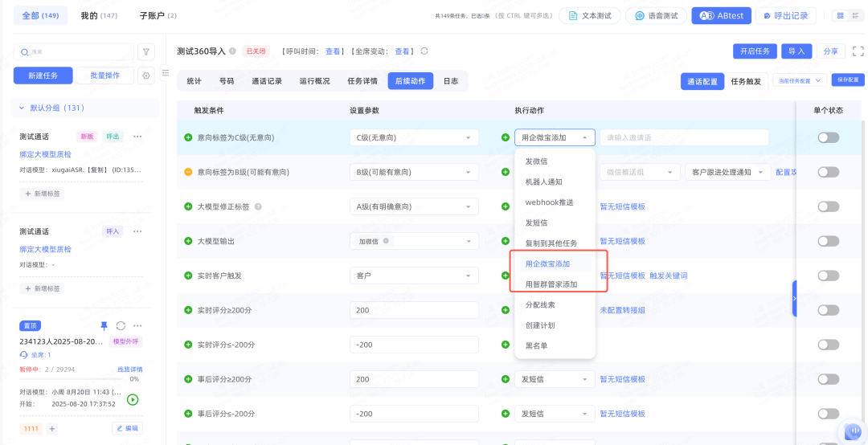Click the 保存配置 button
Viewport: 868px width, 445px height.
(848, 80)
